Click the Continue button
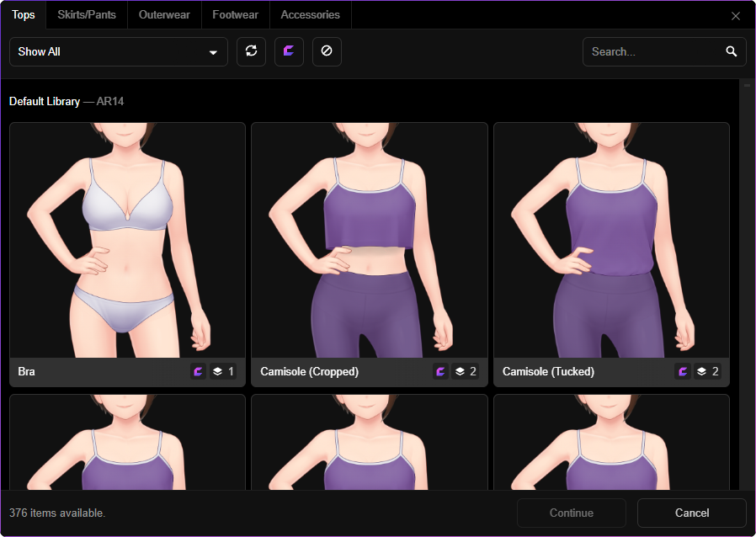 (x=572, y=513)
